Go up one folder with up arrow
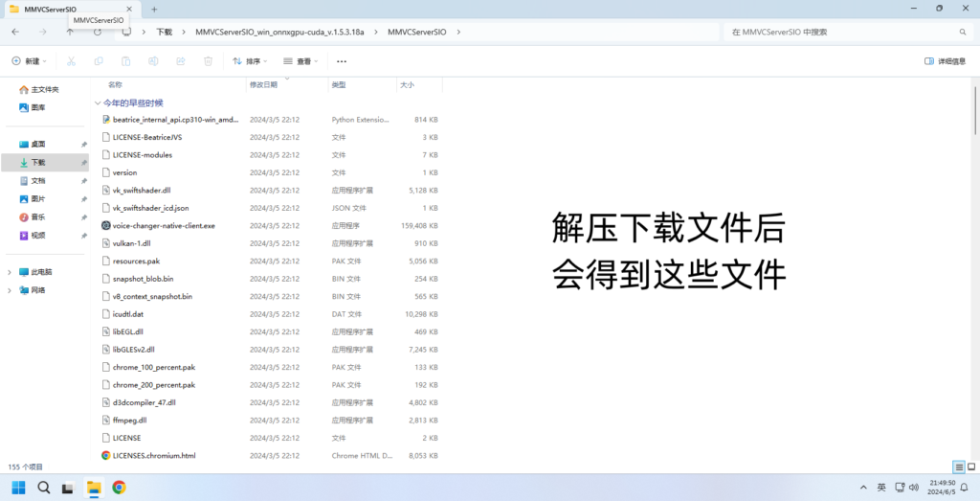 [70, 33]
